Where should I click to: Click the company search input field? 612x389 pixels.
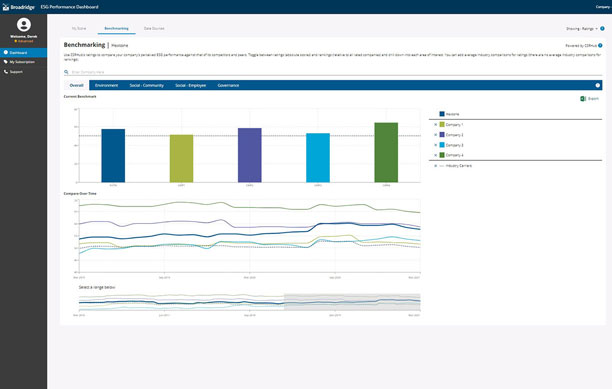coord(333,72)
